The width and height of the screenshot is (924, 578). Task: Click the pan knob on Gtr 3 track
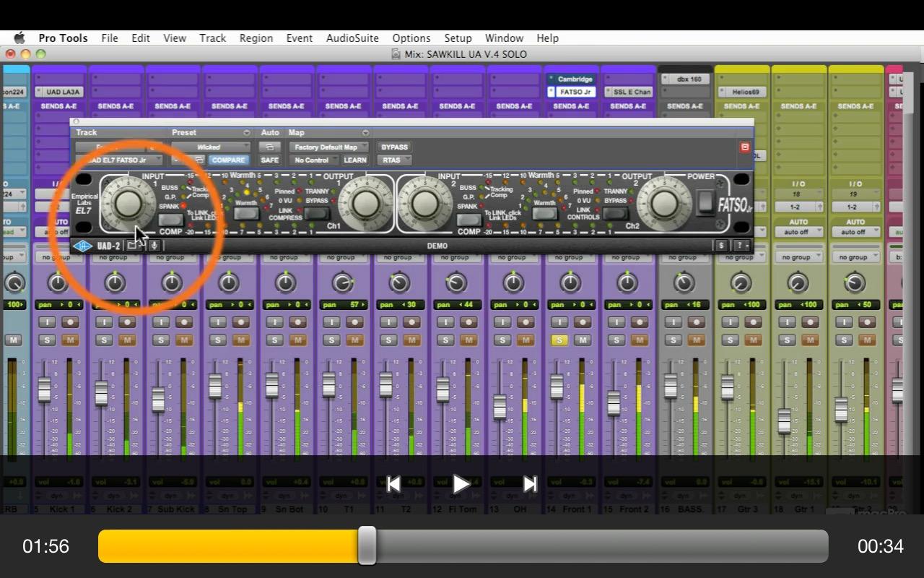point(741,282)
